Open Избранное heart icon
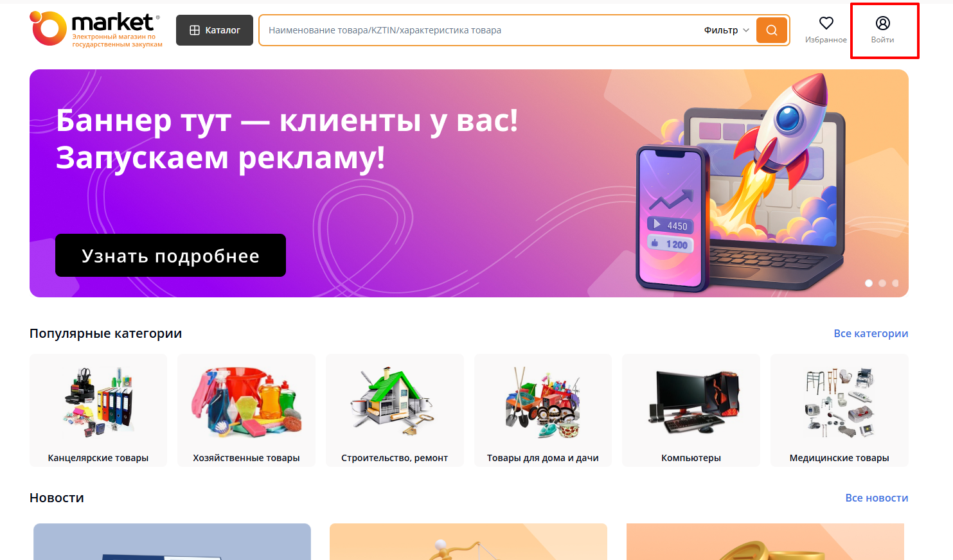Screen dimensions: 953x560 click(826, 23)
